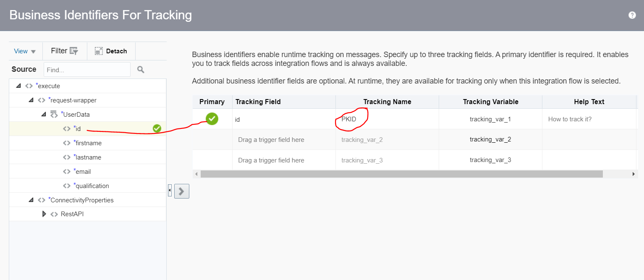
Task: Click the green Primary checkmark for tracking row one
Action: pyautogui.click(x=212, y=119)
